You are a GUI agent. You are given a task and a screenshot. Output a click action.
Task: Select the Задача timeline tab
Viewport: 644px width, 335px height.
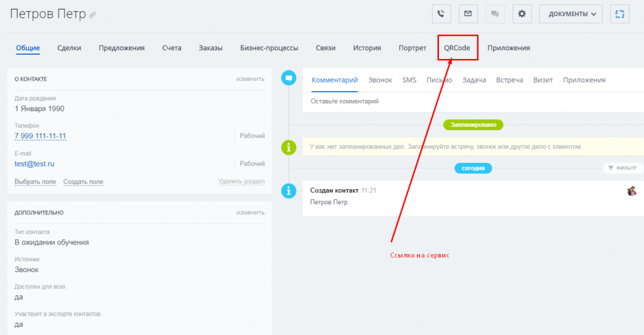pyautogui.click(x=474, y=80)
